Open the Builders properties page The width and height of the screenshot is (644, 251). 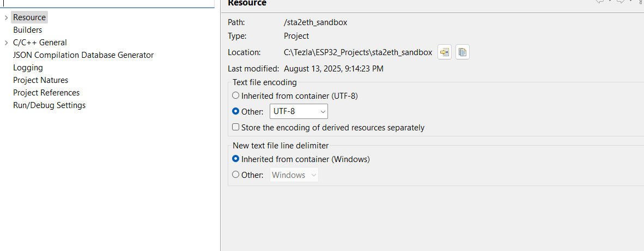[x=28, y=30]
